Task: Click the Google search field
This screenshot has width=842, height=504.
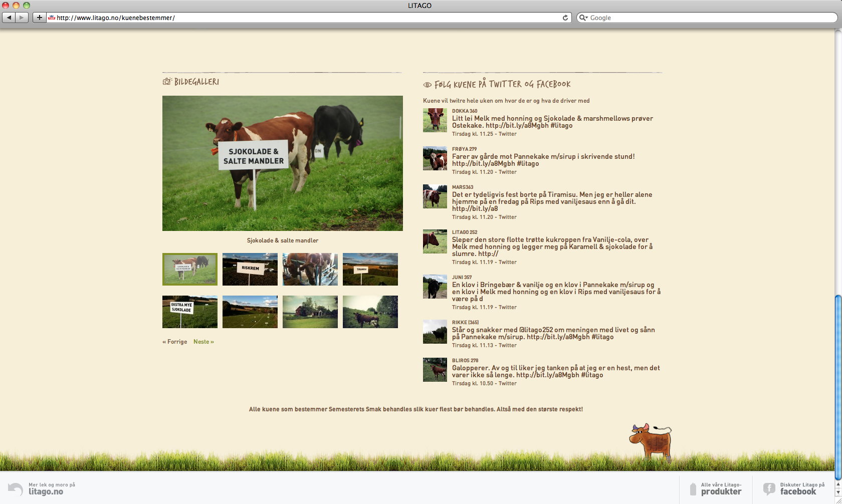Action: click(x=707, y=18)
